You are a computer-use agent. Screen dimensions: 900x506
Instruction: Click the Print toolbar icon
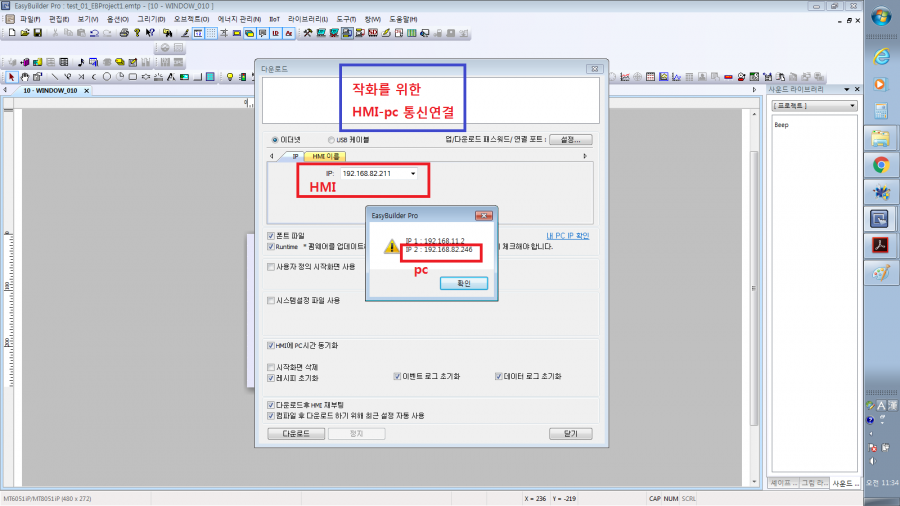coord(123,33)
